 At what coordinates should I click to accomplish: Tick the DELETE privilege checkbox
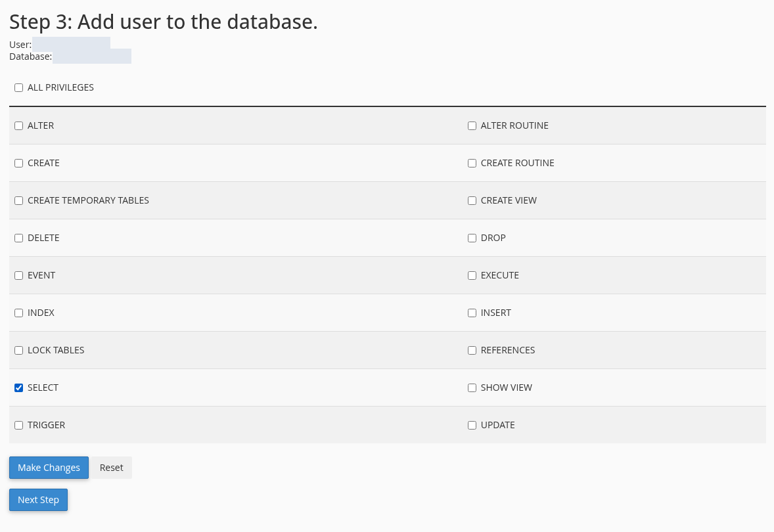[19, 238]
